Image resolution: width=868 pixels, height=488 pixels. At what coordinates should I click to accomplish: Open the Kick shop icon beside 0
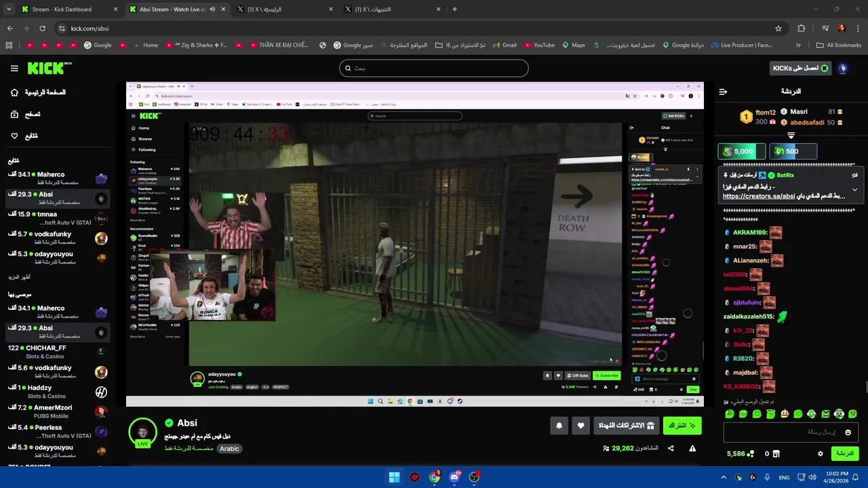776,453
